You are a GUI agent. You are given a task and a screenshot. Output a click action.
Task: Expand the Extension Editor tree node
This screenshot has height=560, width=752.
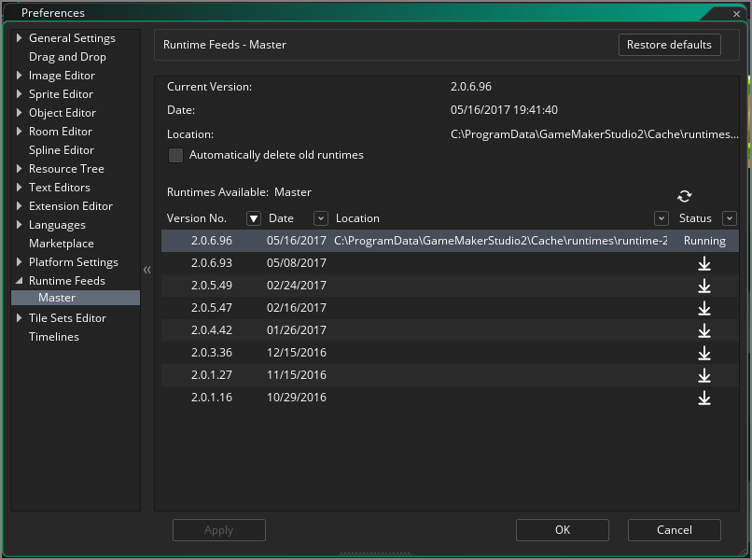[x=20, y=206]
